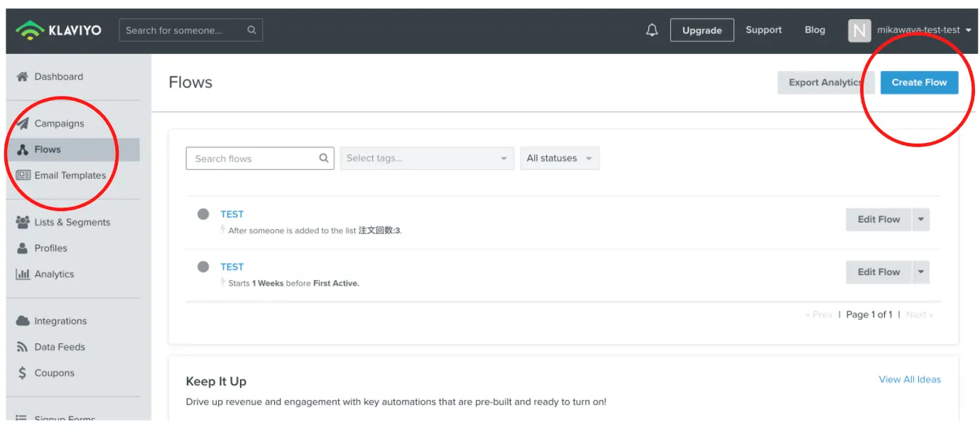This screenshot has width=980, height=435.
Task: Click status dot of second TEST flow
Action: 203,267
